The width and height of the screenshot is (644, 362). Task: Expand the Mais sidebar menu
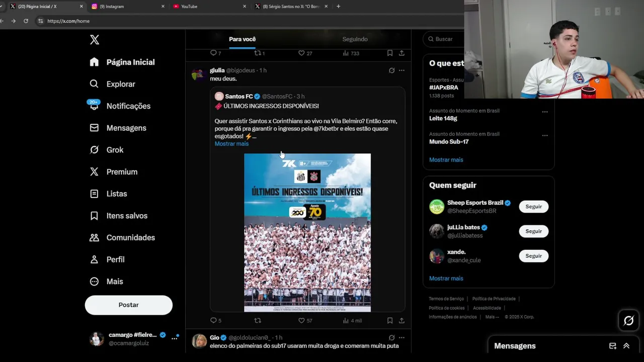106,282
